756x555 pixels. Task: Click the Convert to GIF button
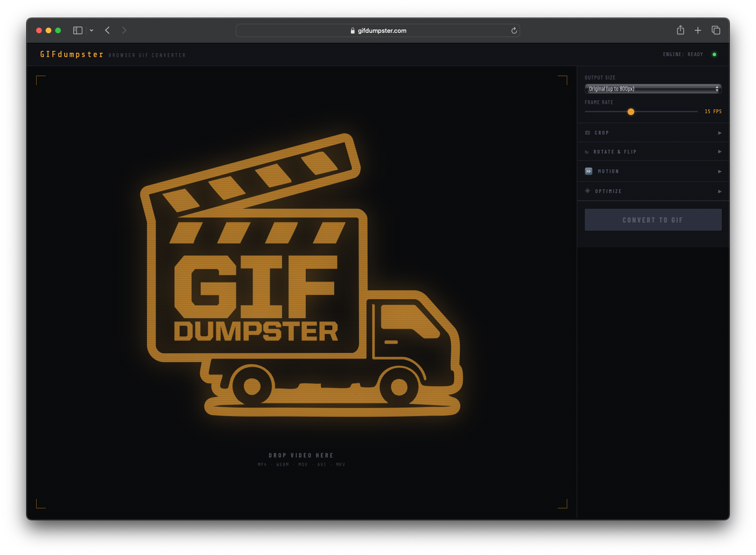coord(653,220)
